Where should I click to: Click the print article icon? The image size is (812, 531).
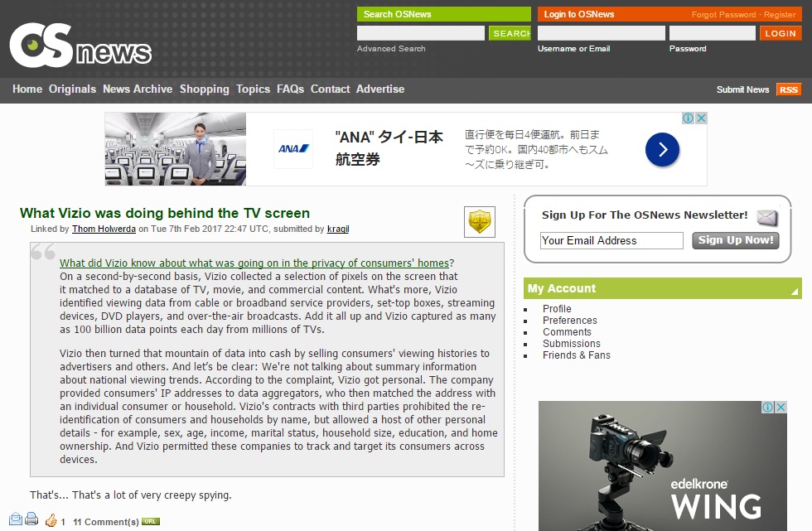pyautogui.click(x=31, y=519)
